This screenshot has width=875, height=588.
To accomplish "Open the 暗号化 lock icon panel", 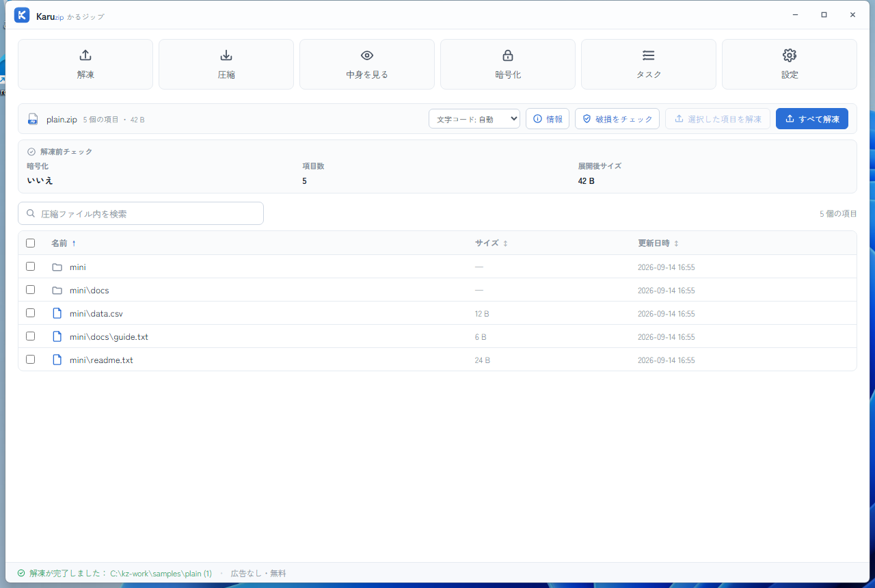I will coord(508,64).
